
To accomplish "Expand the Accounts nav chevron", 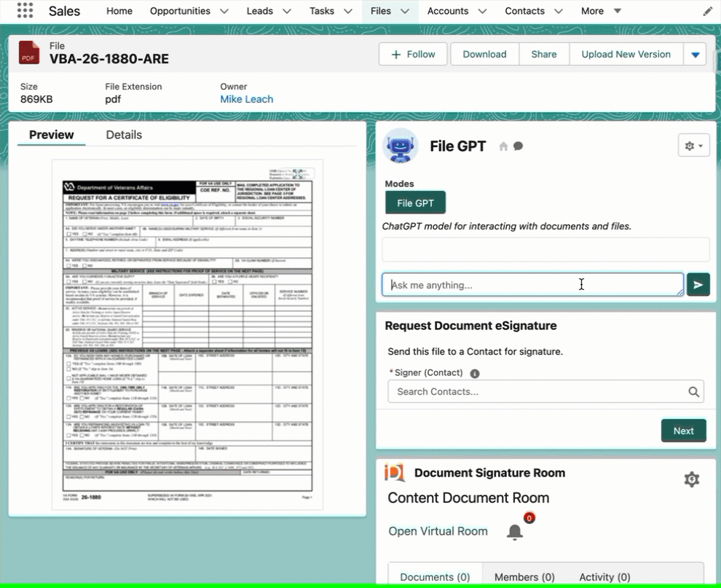I will (482, 11).
